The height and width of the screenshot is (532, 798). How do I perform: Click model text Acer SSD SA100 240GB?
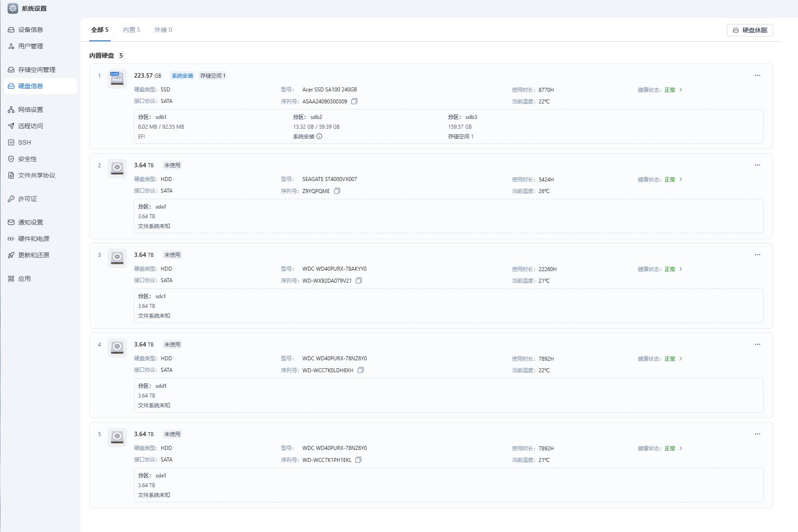point(330,90)
